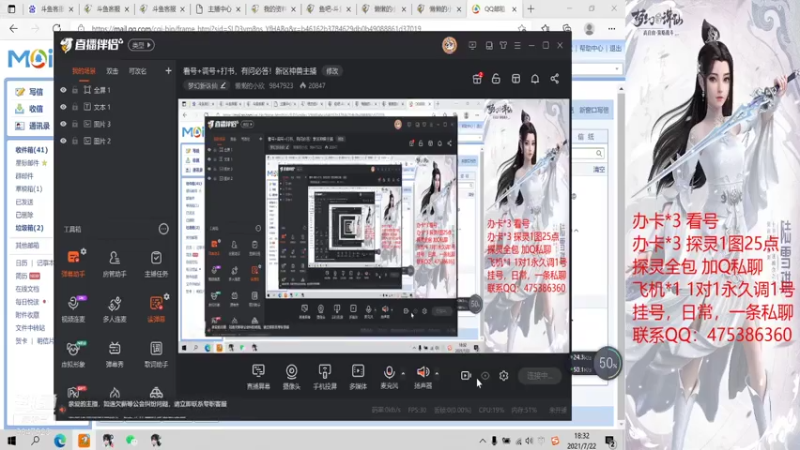Toggle visibility eye for 图片 2 source
Viewport: 800px width, 450px height.
[x=63, y=141]
